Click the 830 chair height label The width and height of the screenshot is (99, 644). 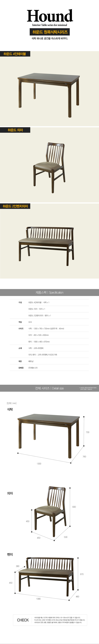(74, 507)
